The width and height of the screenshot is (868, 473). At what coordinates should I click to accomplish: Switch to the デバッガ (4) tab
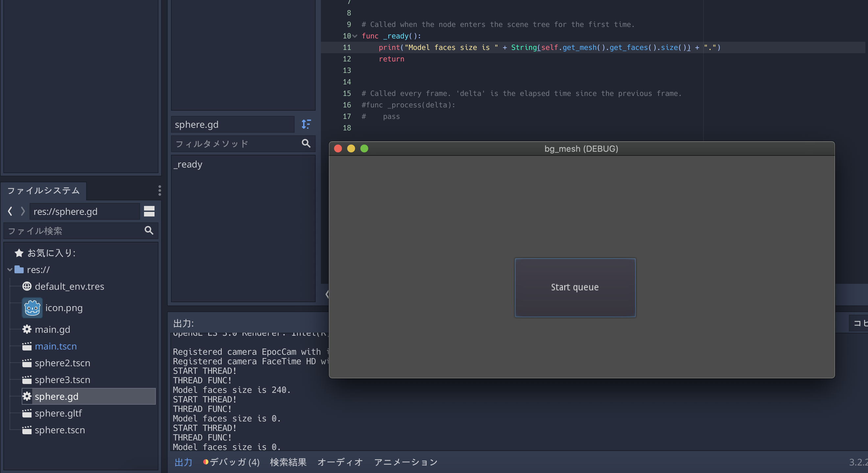[x=231, y=462]
